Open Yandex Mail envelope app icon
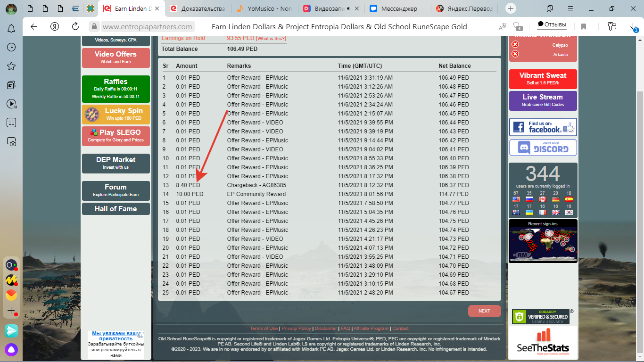This screenshot has height=362, width=644. [x=11, y=295]
